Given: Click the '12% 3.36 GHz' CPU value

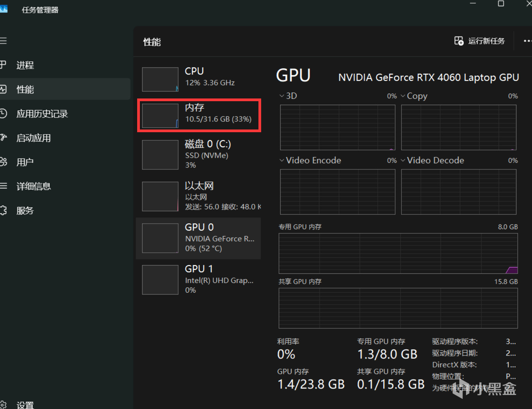Looking at the screenshot, I should coord(210,83).
